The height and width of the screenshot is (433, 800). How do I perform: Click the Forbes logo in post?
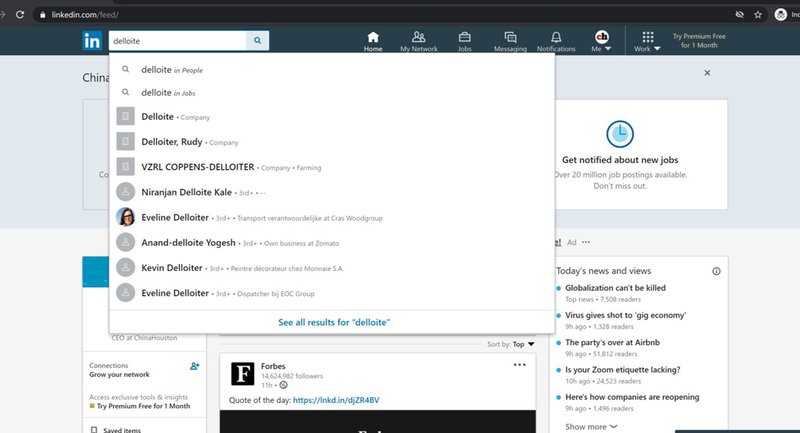pyautogui.click(x=242, y=374)
